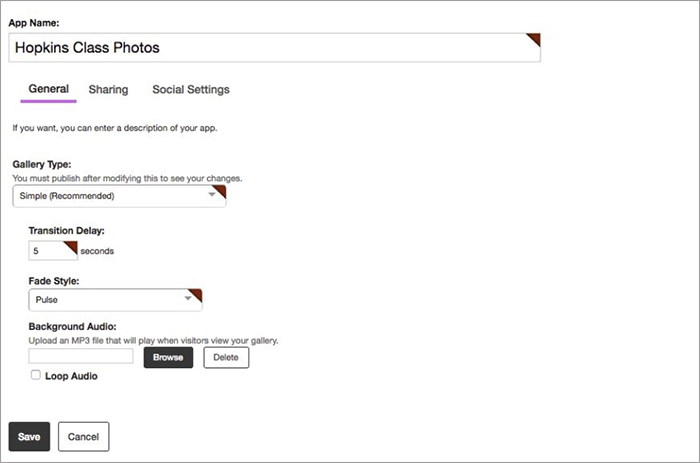This screenshot has height=463, width=700.
Task: Click the Background Audio file path field
Action: 81,356
